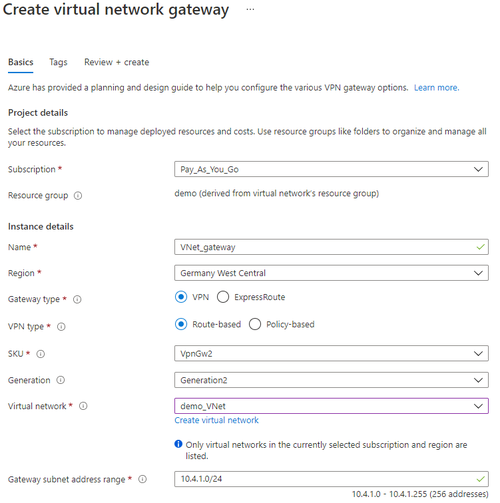Click the Create virtual network link

pyautogui.click(x=216, y=420)
